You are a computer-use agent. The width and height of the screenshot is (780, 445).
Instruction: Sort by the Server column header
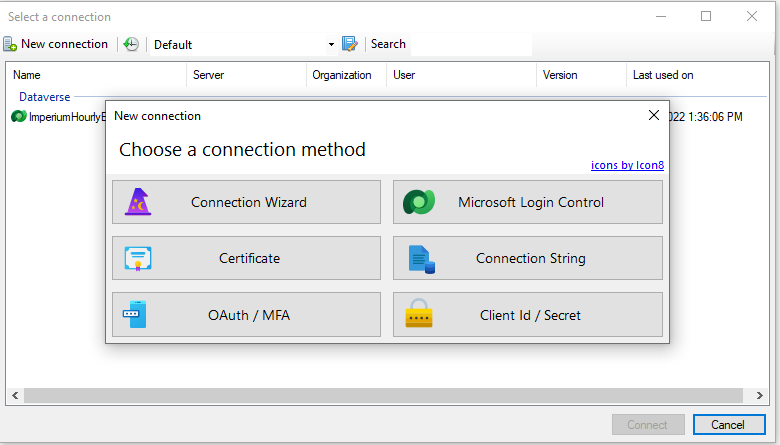coord(208,75)
